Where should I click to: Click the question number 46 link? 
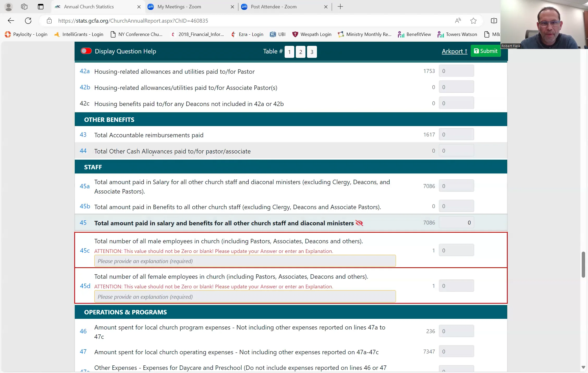[83, 331]
